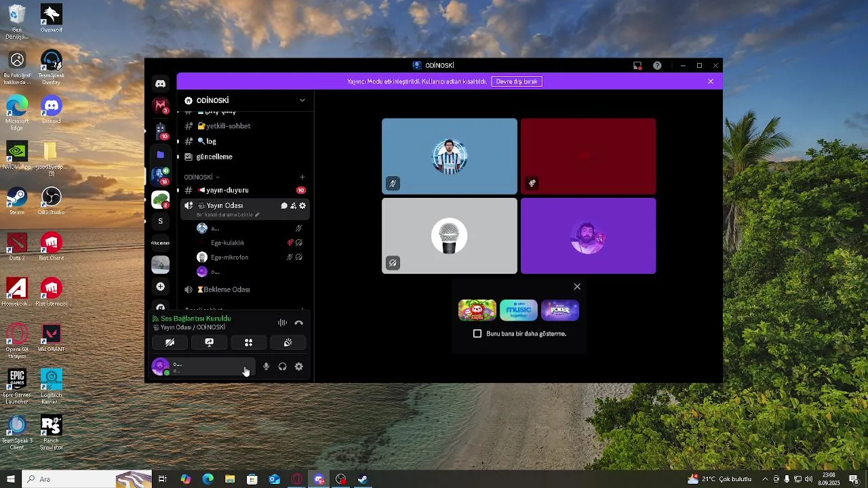Open TeamSpeak 3 Client desktop icon
The image size is (868, 488).
17,432
